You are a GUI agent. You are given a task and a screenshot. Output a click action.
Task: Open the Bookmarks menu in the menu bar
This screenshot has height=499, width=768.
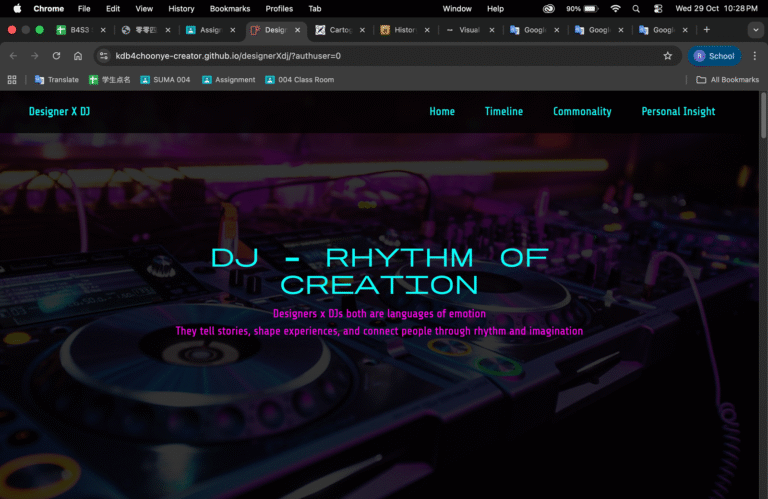click(230, 8)
